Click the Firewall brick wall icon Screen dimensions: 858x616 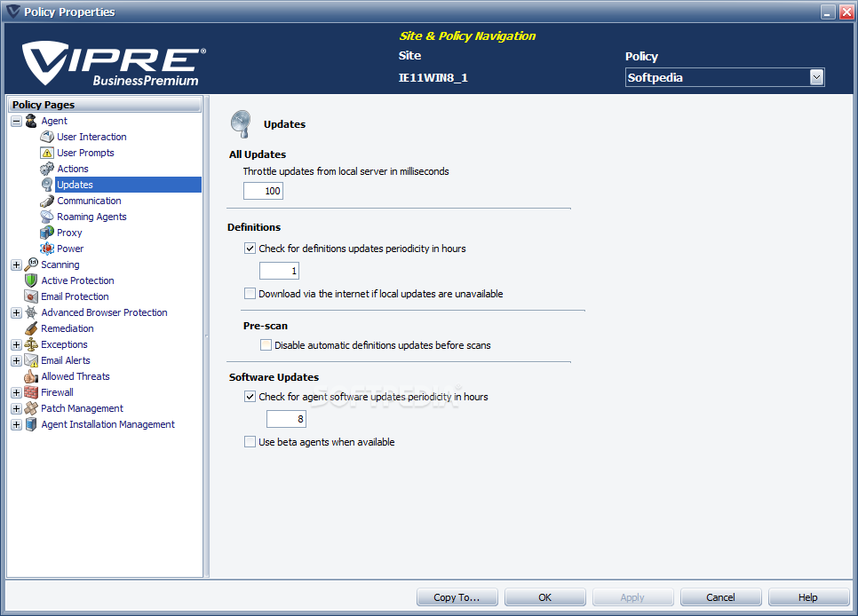pyautogui.click(x=31, y=392)
